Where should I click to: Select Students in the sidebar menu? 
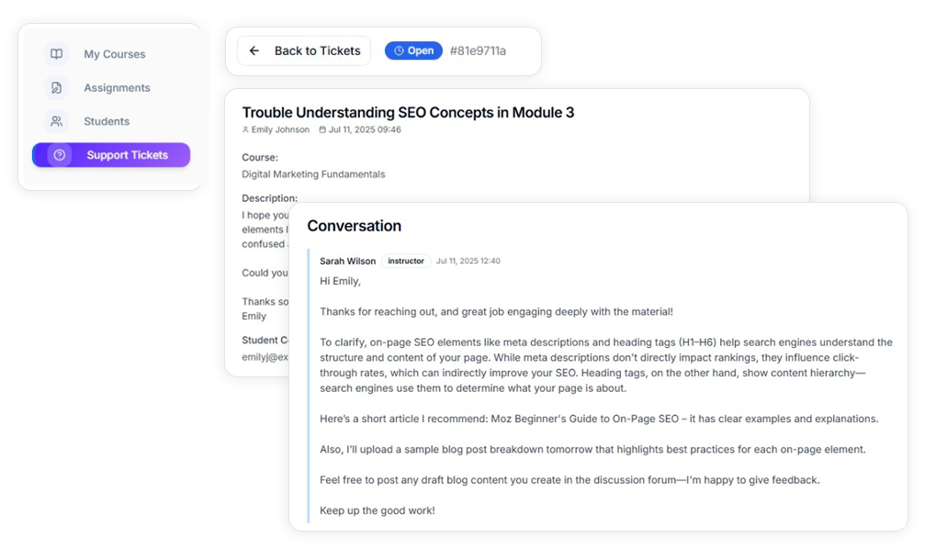click(107, 121)
